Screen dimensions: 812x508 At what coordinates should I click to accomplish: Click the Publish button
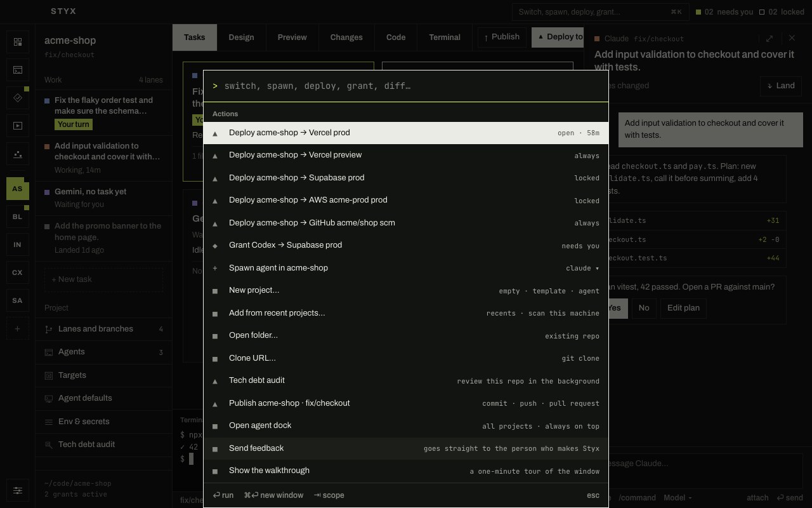502,37
